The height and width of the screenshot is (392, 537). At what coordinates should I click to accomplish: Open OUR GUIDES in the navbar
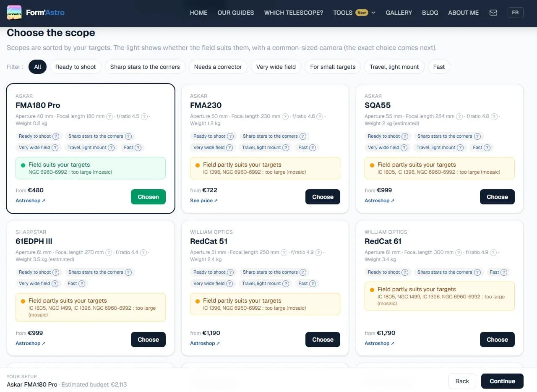pos(236,13)
